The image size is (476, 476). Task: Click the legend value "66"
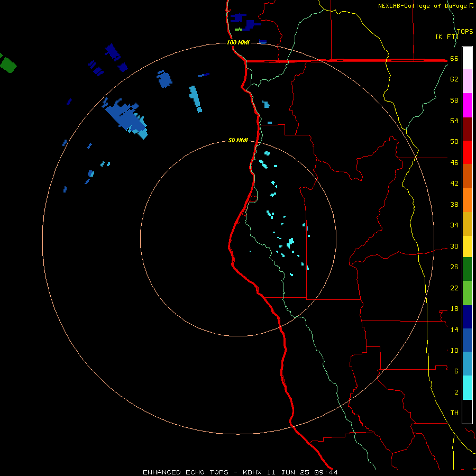click(454, 59)
